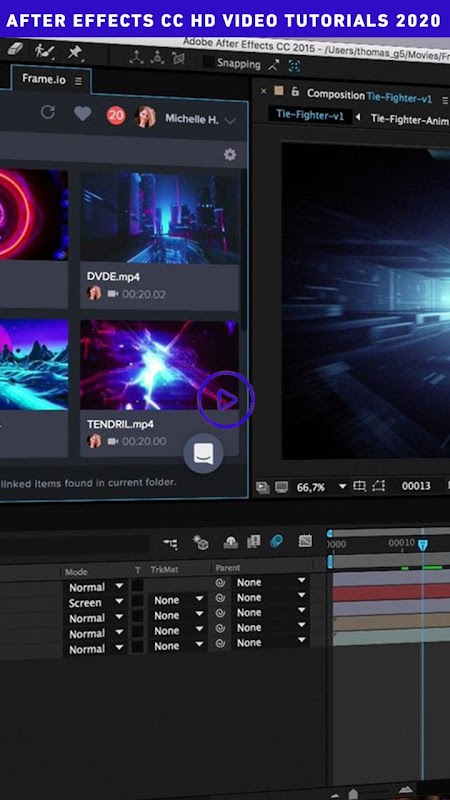Open the Graph Editor
The height and width of the screenshot is (800, 450).
point(305,540)
